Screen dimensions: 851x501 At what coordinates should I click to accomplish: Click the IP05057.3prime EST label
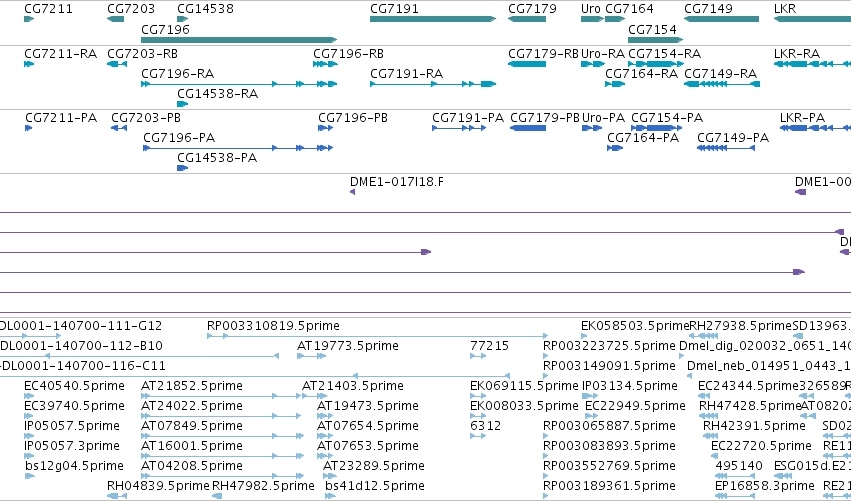pos(72,446)
